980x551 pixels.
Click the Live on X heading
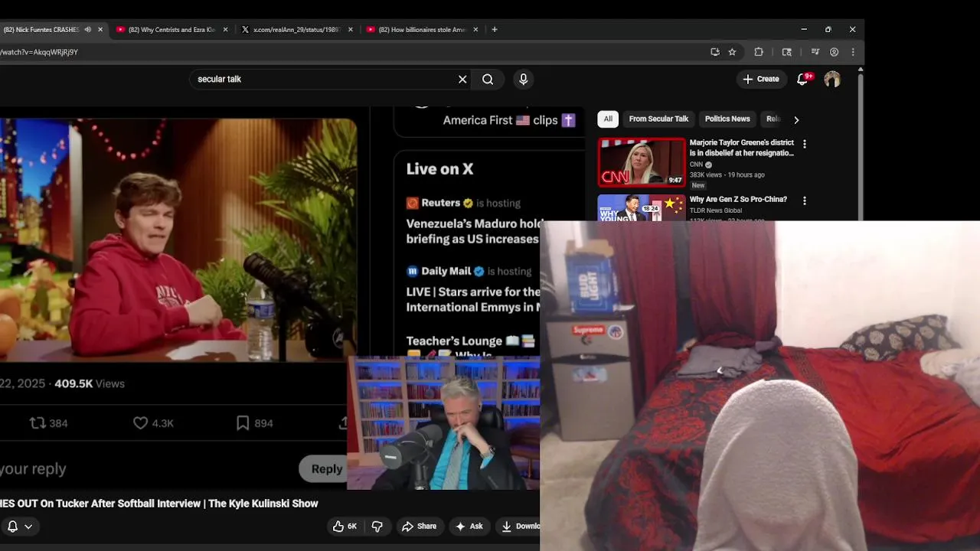[x=439, y=169]
